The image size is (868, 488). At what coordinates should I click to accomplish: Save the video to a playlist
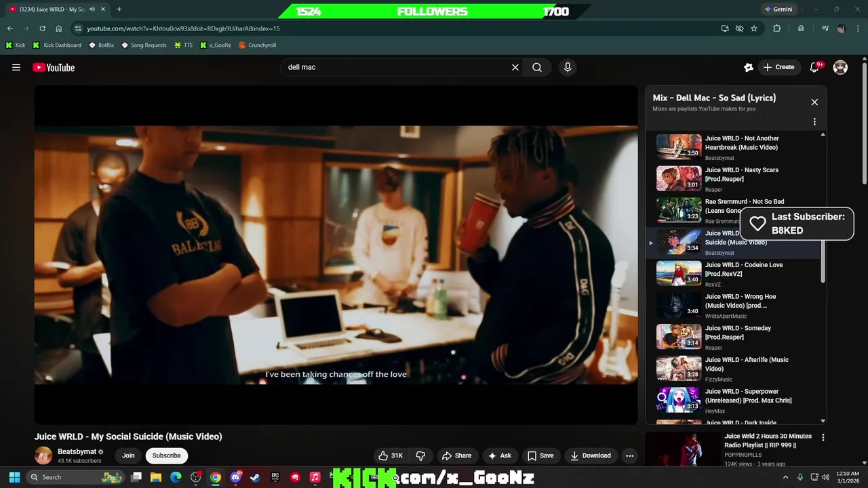540,455
